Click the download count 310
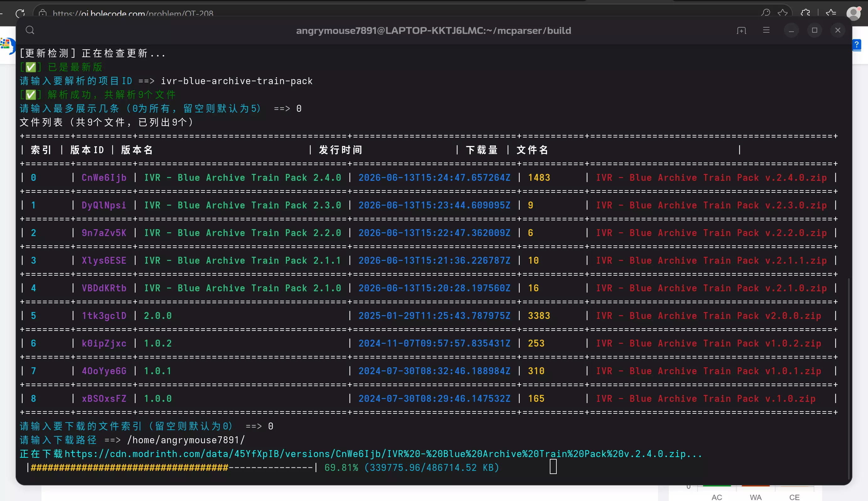868x501 pixels. tap(536, 371)
